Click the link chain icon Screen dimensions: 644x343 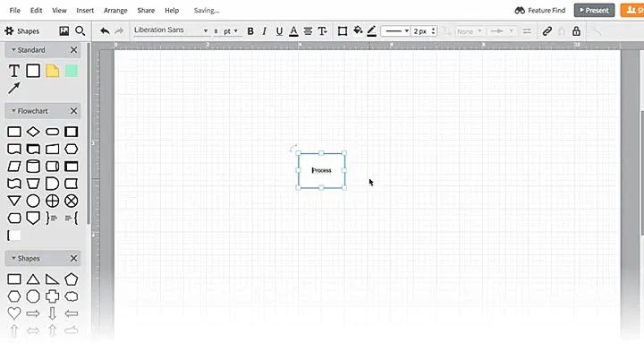point(547,30)
